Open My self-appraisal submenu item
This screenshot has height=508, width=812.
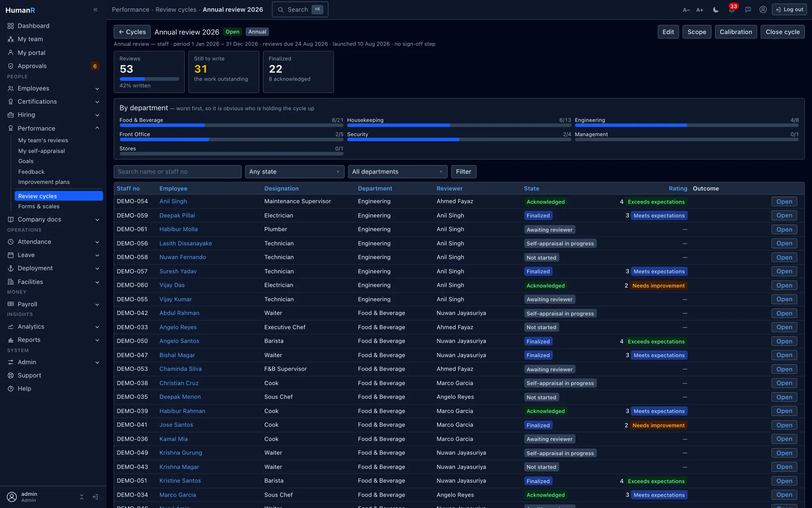click(x=41, y=151)
